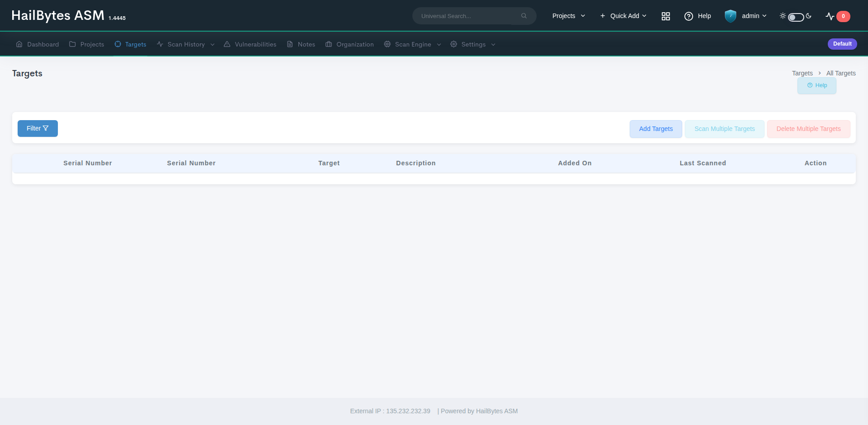Click the Added On column header
Viewport: 868px width, 425px height.
tap(575, 163)
